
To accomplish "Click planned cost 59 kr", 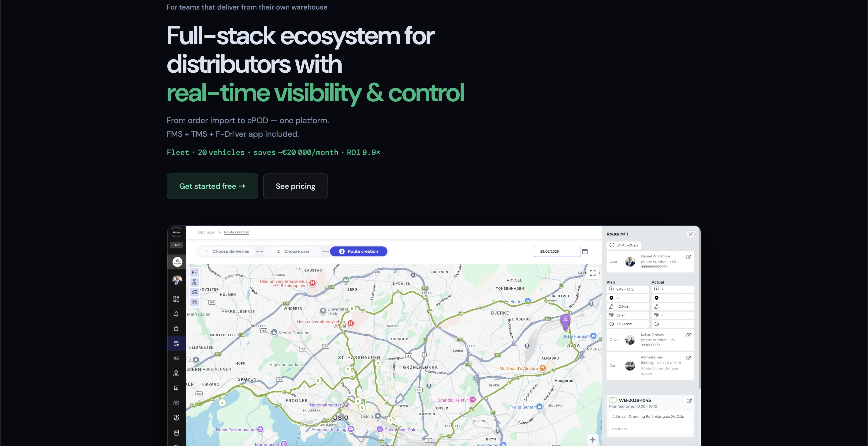I will 628,315.
